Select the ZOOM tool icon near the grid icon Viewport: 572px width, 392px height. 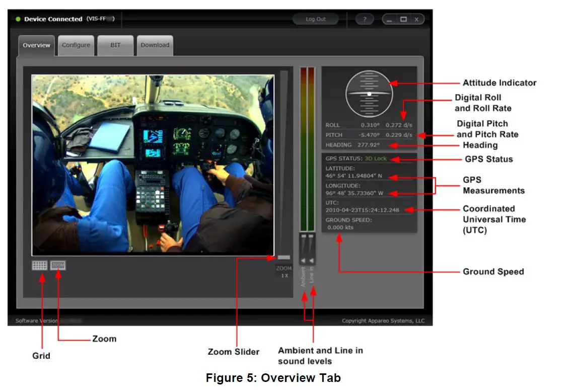57,265
